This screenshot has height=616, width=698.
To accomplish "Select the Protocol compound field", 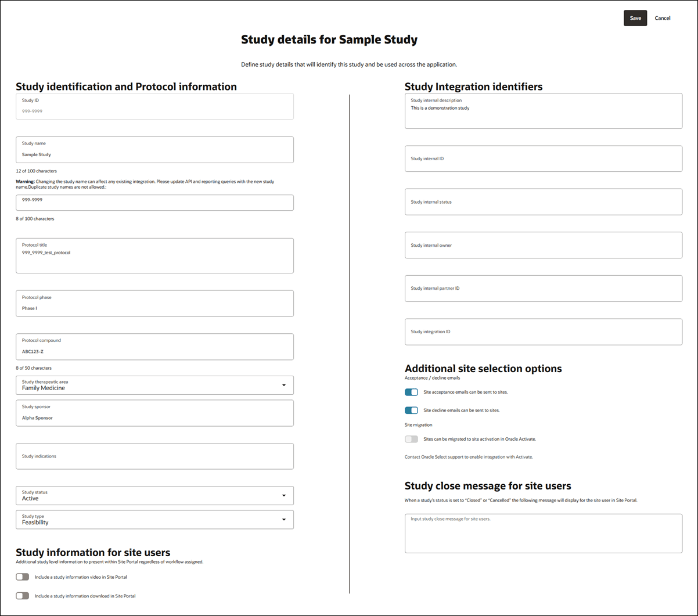I will (x=154, y=347).
